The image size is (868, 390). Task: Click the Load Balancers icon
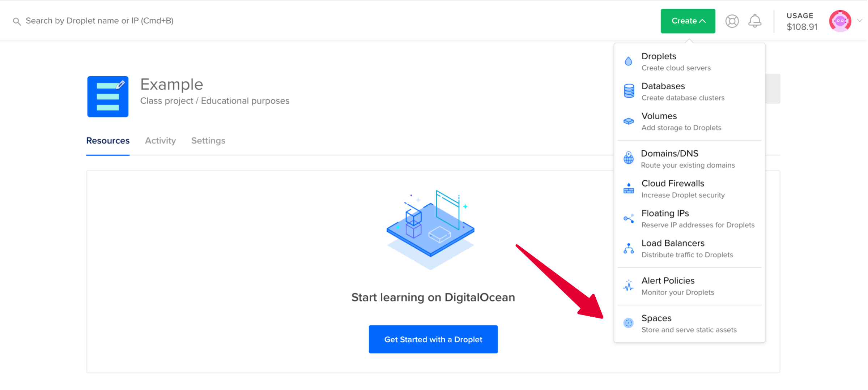(x=629, y=249)
